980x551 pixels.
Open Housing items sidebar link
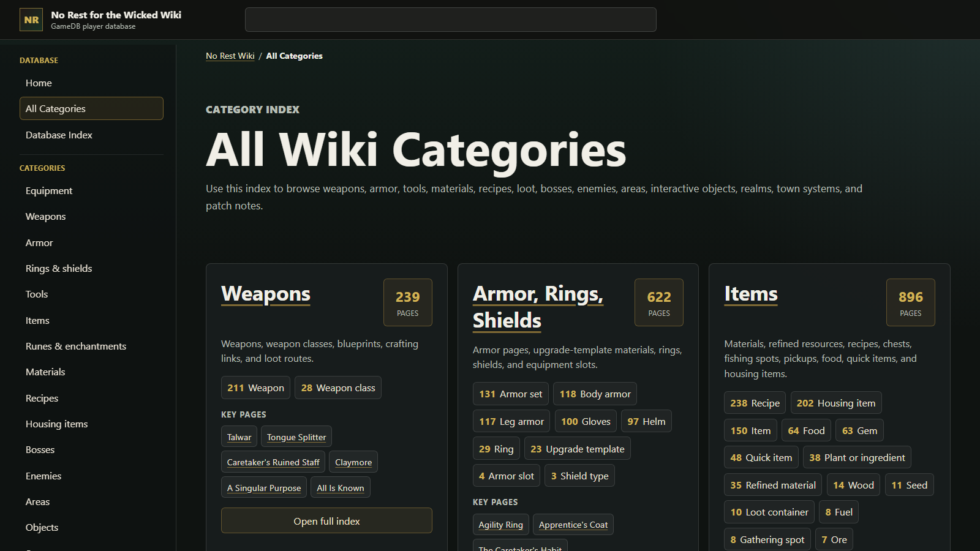(91, 424)
